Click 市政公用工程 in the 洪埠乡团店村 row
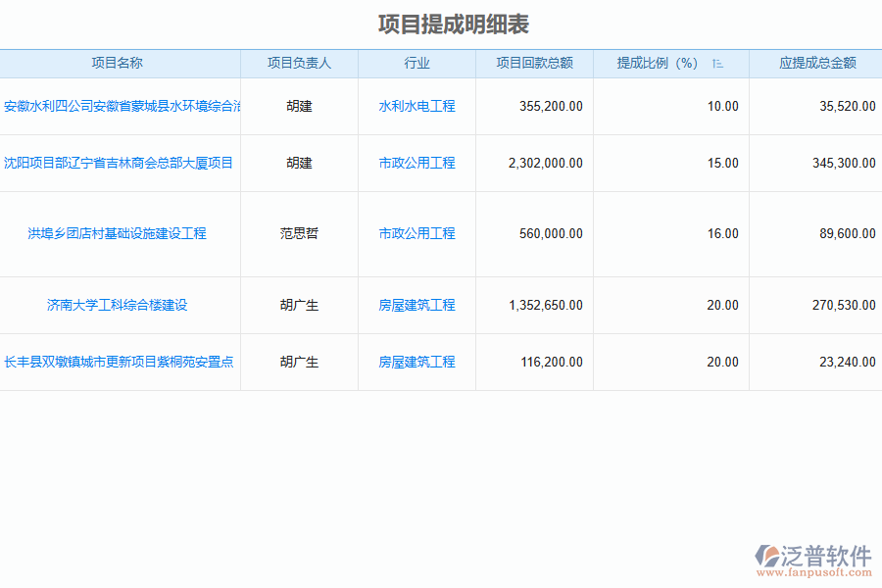This screenshot has width=882, height=588. [x=416, y=233]
